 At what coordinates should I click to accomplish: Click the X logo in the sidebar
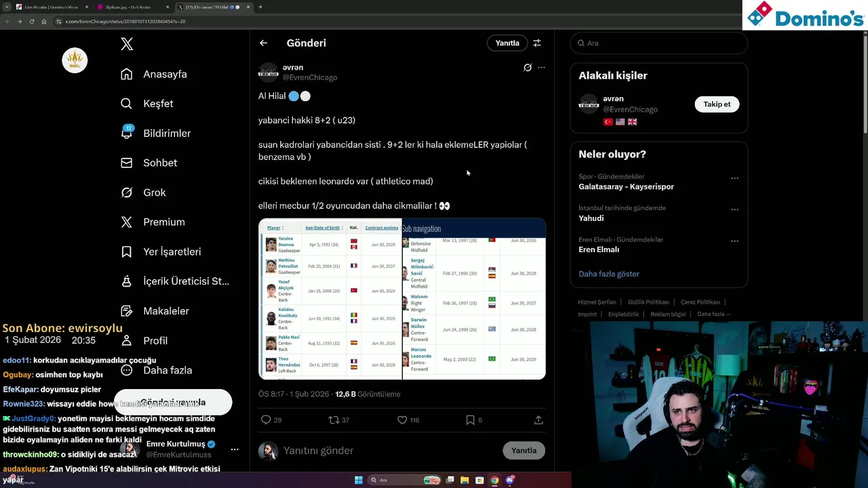pyautogui.click(x=127, y=44)
